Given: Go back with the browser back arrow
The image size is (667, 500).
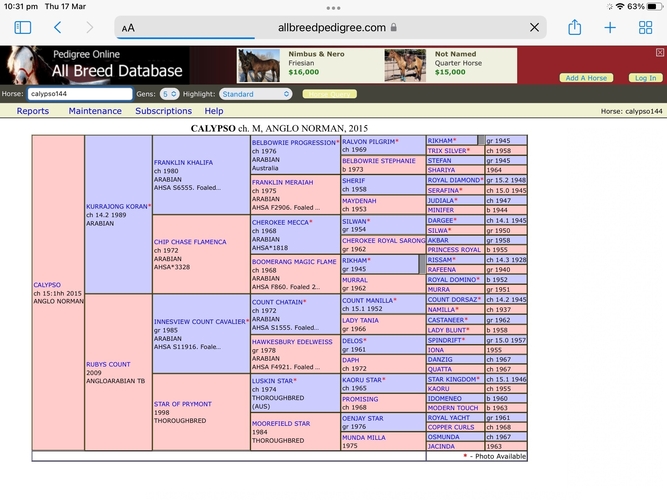Looking at the screenshot, I should 57,28.
